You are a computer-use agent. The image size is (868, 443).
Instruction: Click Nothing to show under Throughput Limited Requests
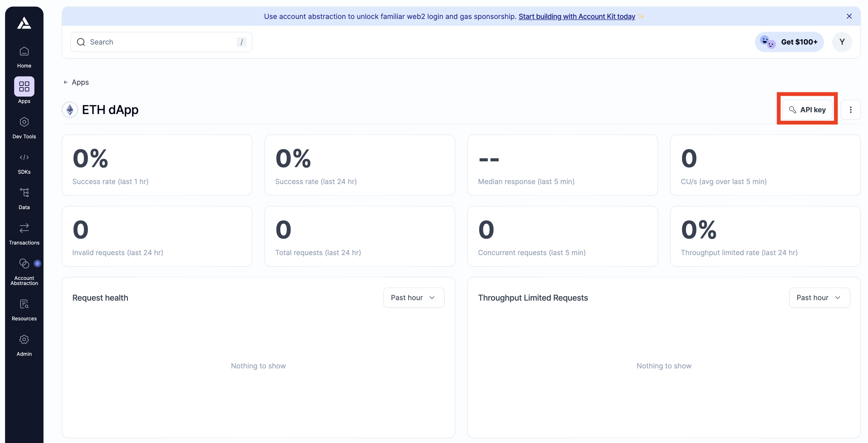click(x=664, y=366)
